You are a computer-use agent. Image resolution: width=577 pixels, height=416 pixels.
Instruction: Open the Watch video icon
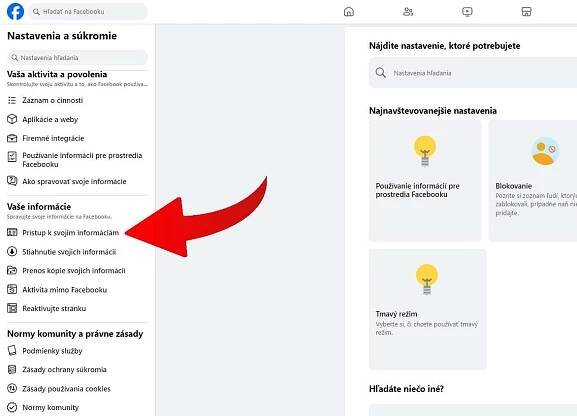pos(467,12)
